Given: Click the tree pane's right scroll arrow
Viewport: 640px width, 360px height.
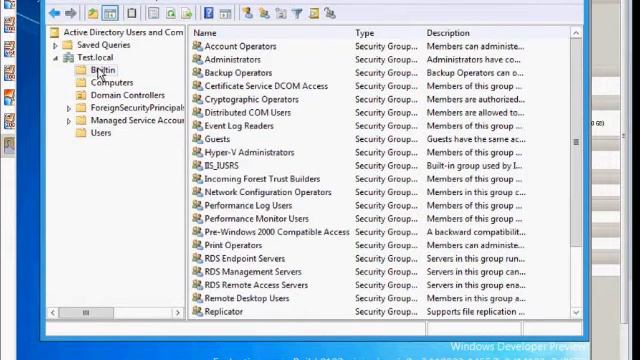Looking at the screenshot, I should 178,313.
